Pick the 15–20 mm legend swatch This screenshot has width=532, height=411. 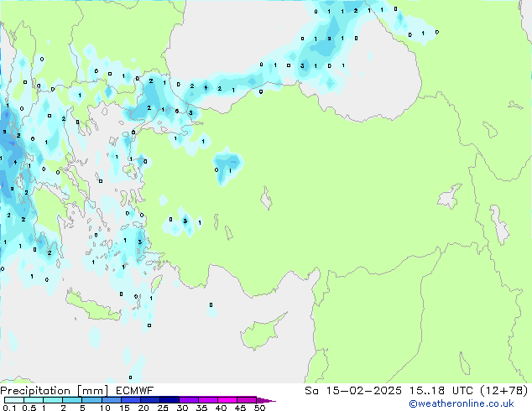(131, 400)
